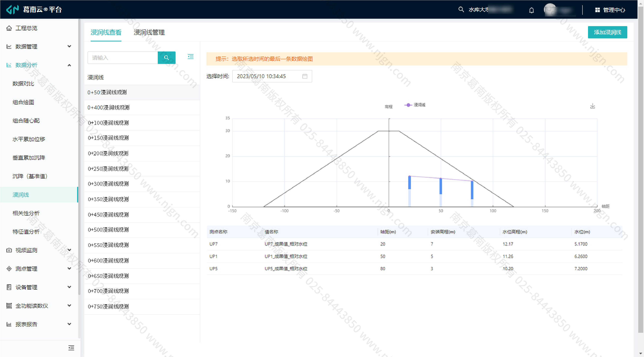
Task: Click UP7_成果值_相对水位 table cell
Action: [286, 244]
